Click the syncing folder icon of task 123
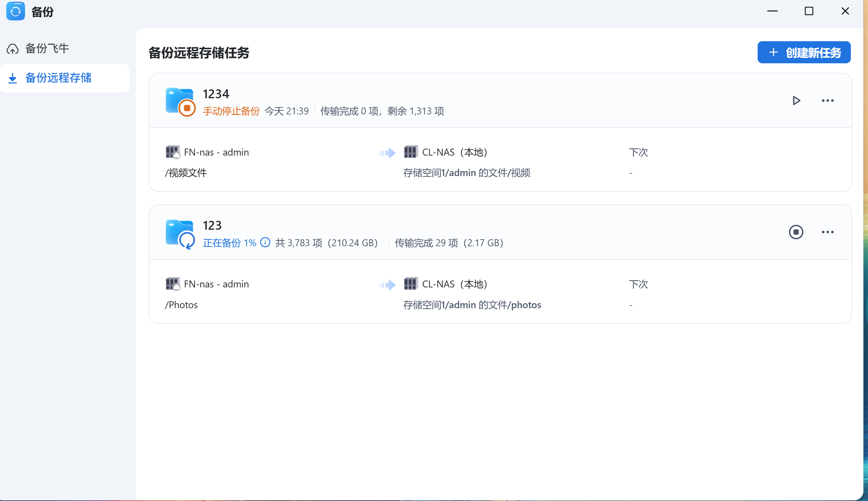 click(179, 233)
